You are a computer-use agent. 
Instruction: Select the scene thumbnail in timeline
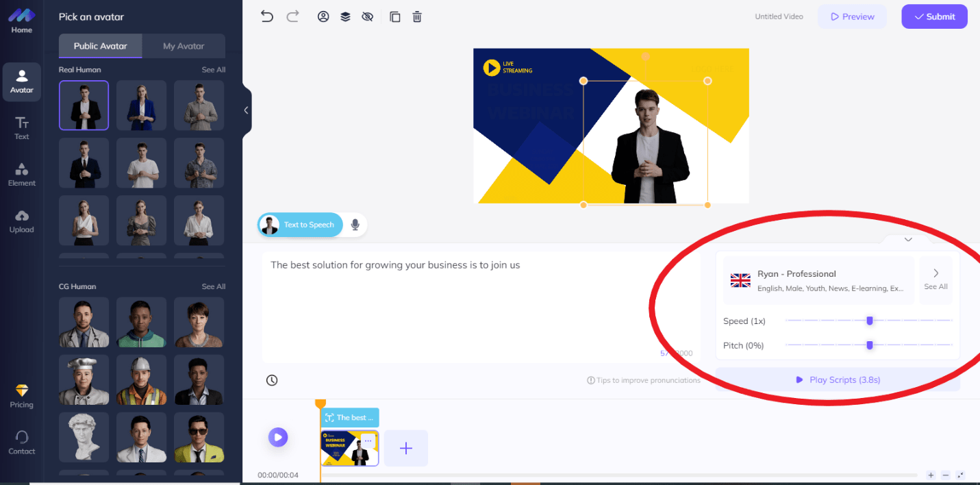(349, 449)
